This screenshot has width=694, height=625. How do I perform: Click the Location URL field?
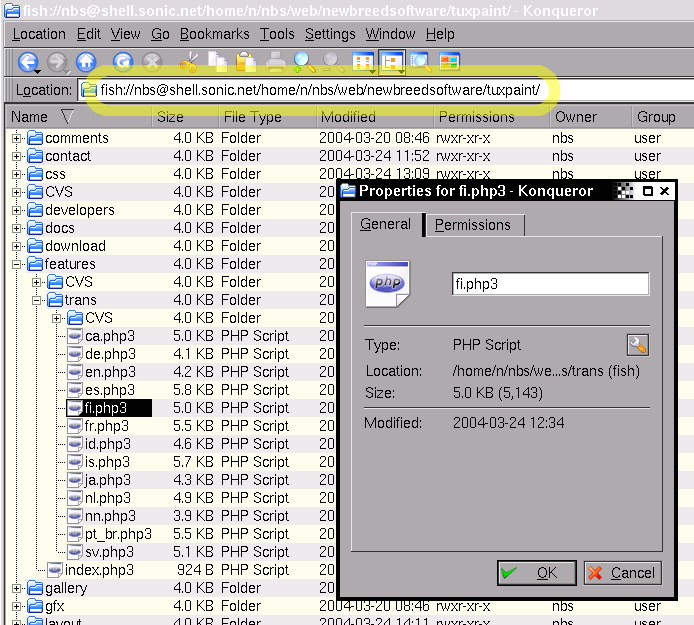(385, 90)
